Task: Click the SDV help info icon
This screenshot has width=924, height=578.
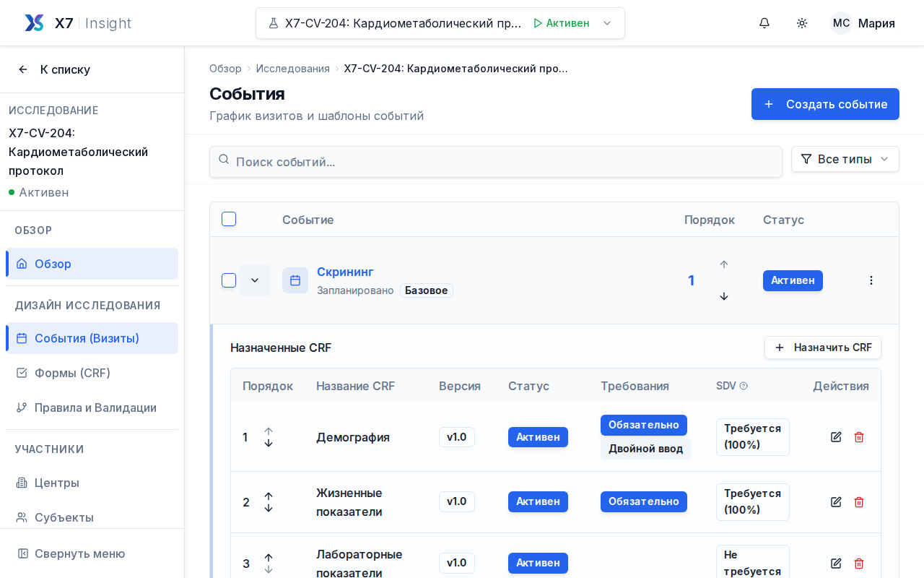Action: point(744,386)
